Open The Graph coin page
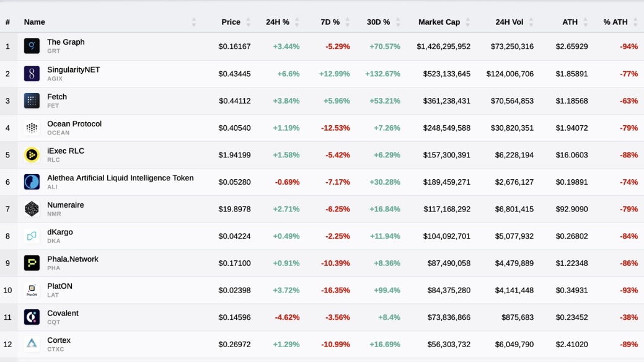Viewport: 644px width, 362px height. click(x=66, y=42)
